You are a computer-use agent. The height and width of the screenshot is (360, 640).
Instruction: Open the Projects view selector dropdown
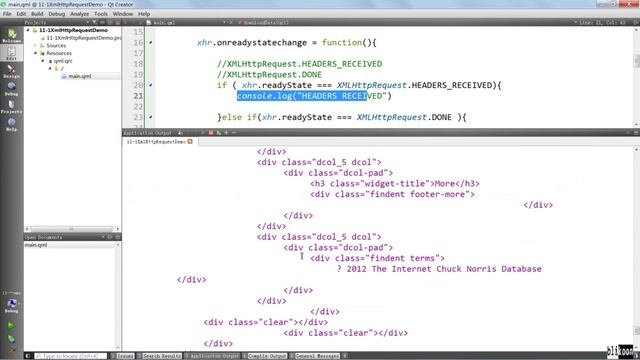click(87, 22)
